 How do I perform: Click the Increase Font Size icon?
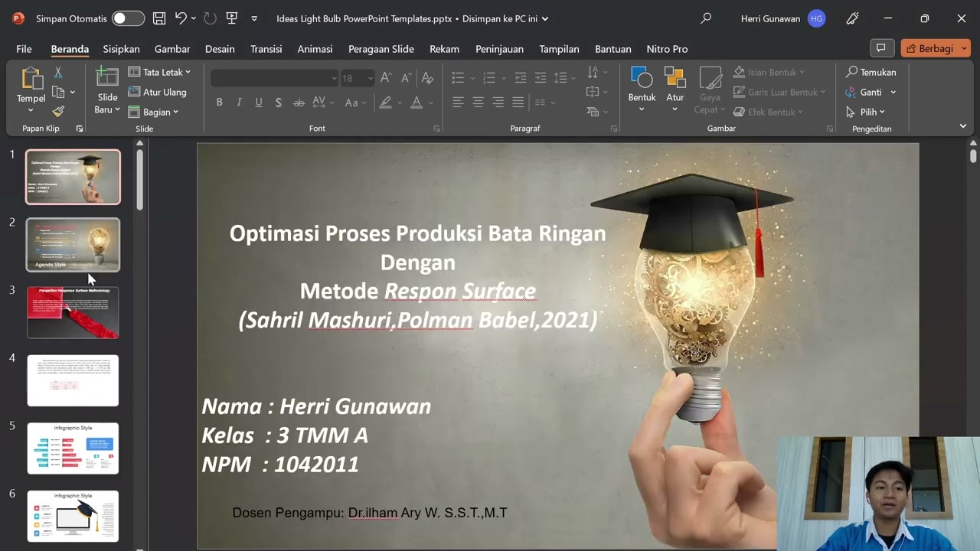coord(387,78)
